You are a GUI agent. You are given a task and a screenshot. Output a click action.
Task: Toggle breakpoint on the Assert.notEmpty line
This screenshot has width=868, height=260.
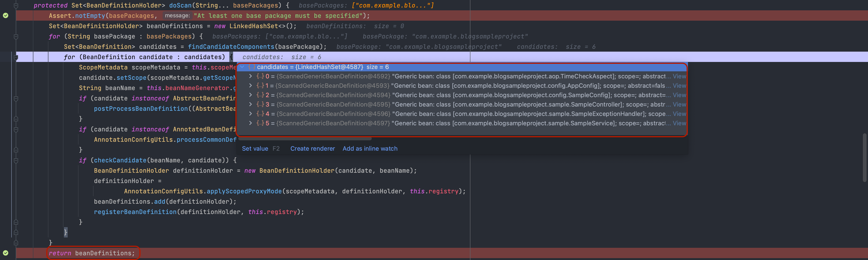[6, 15]
